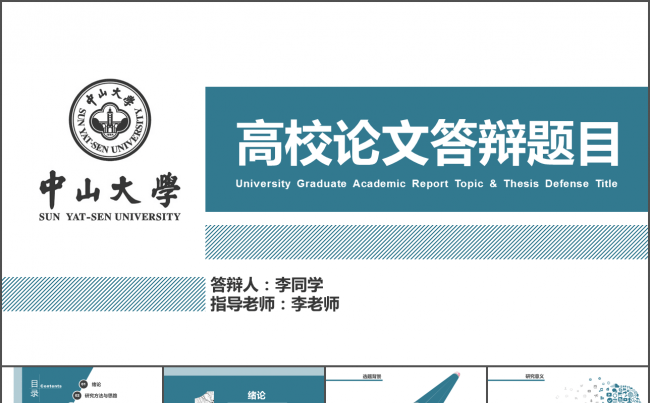
Task: Select the 'SUN YAT-SEN UNIVERSITY' caption under logo
Action: pyautogui.click(x=110, y=217)
